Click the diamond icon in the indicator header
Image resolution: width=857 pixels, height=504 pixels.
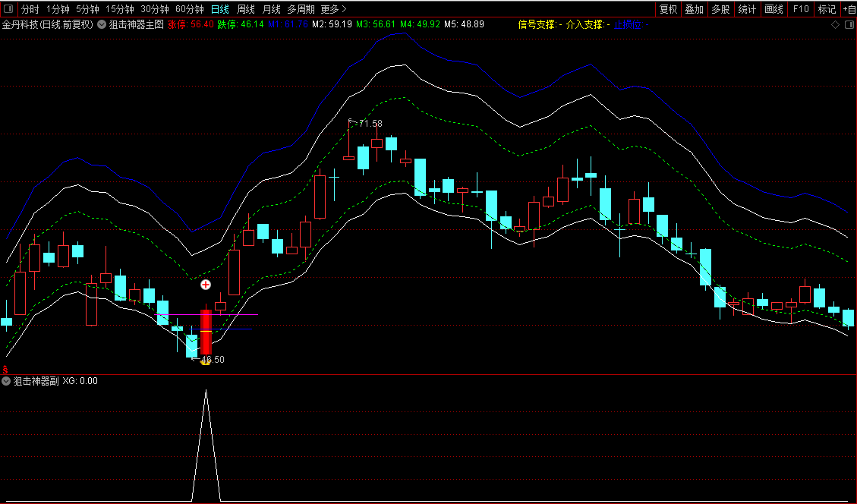tap(835, 24)
